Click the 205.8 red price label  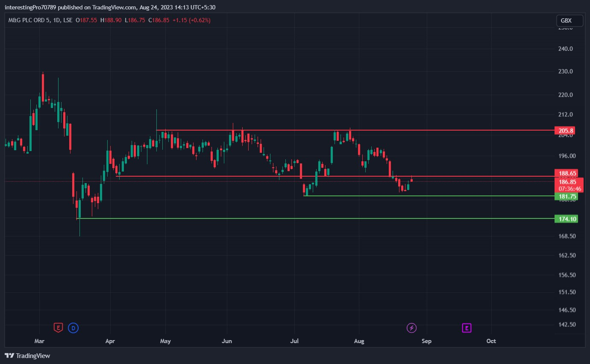(x=566, y=130)
